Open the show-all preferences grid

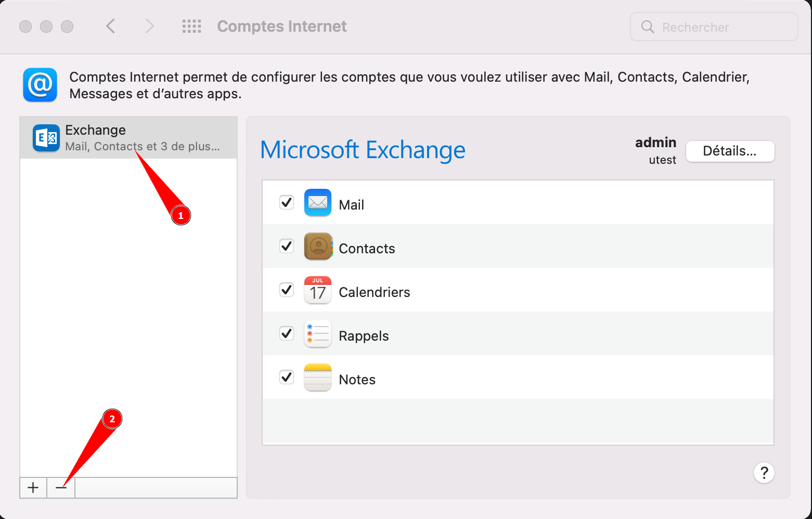point(191,27)
